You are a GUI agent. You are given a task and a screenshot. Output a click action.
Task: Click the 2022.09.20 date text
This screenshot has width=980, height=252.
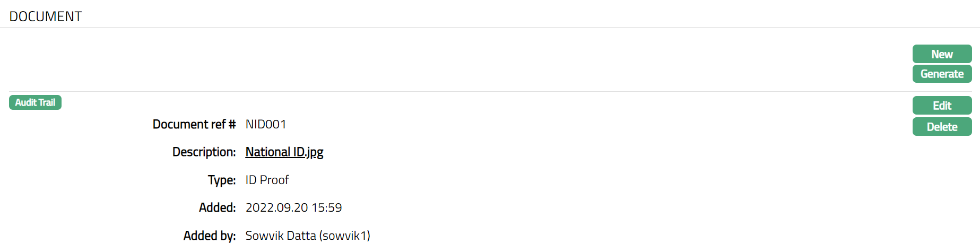(x=276, y=207)
